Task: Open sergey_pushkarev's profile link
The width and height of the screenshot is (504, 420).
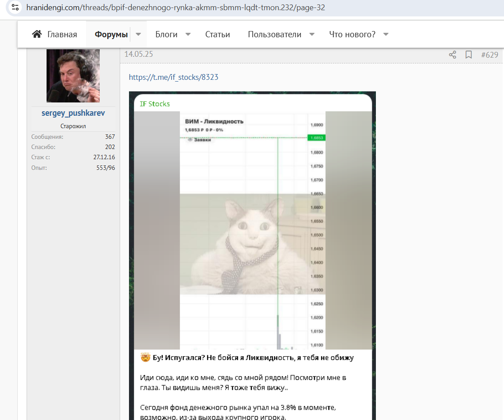Action: (x=73, y=113)
